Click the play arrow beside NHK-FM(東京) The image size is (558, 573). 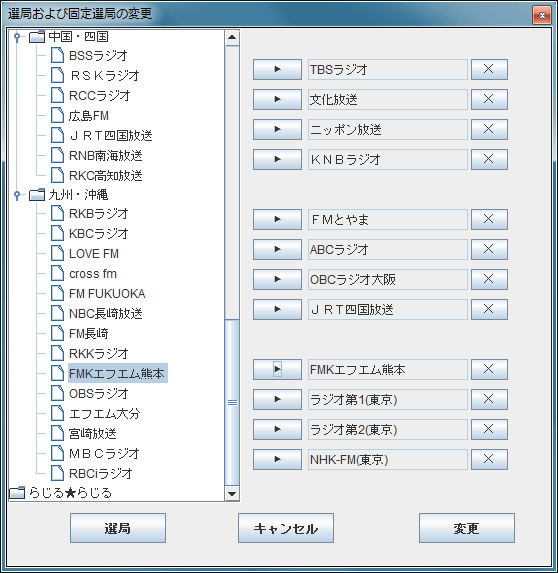coord(277,459)
